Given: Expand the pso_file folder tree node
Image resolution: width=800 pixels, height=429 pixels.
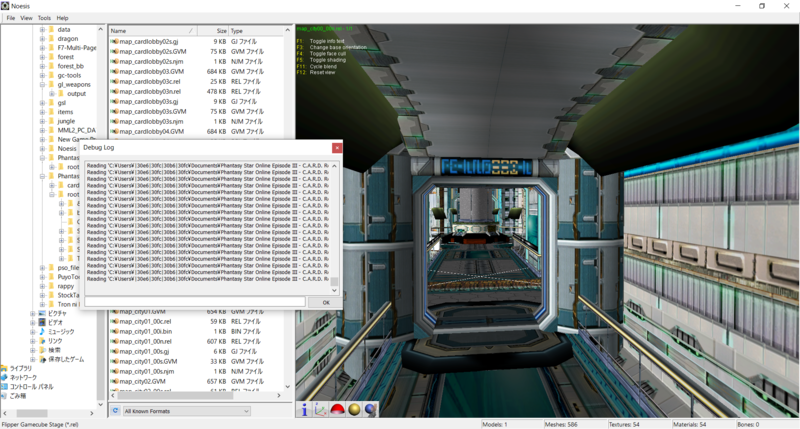Looking at the screenshot, I should point(42,268).
